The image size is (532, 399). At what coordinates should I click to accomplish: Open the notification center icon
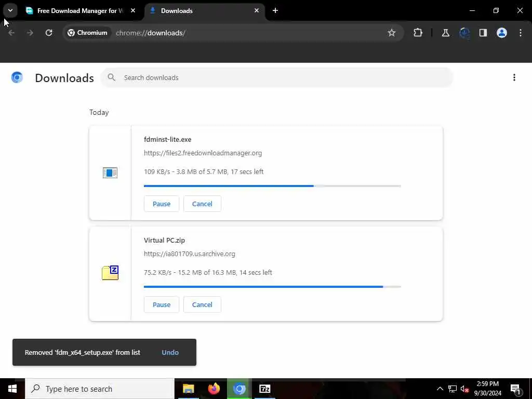click(515, 389)
